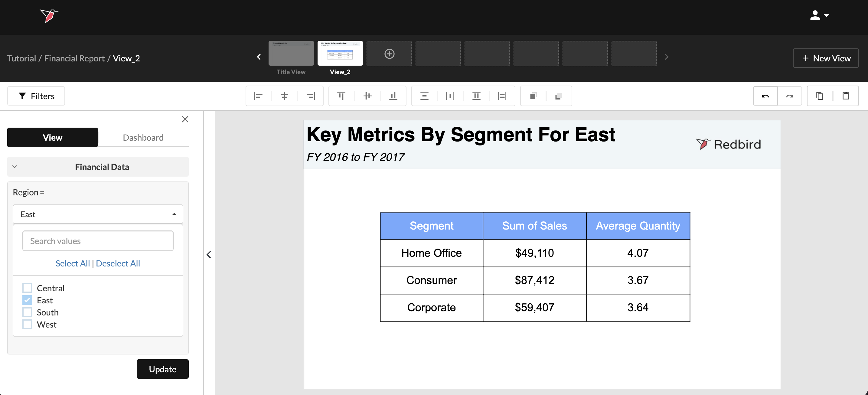Screen dimensions: 868x395
Task: Click the align top toolbar icon
Action: 341,96
